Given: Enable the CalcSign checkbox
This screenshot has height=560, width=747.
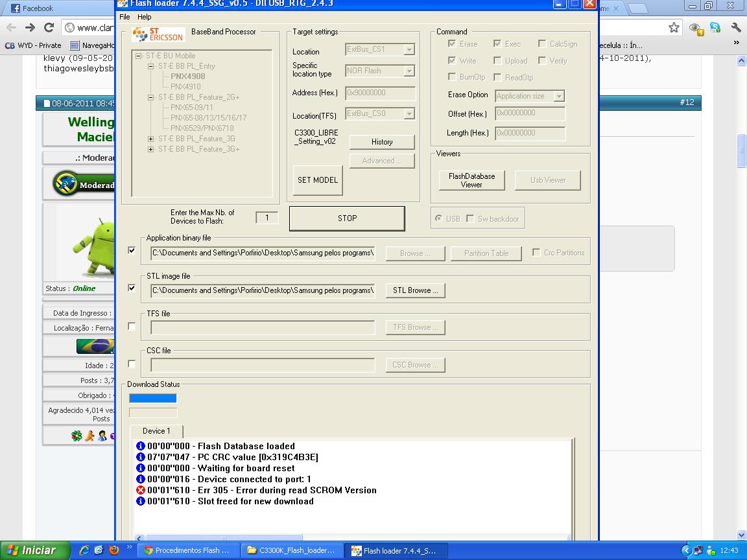Looking at the screenshot, I should (x=541, y=44).
